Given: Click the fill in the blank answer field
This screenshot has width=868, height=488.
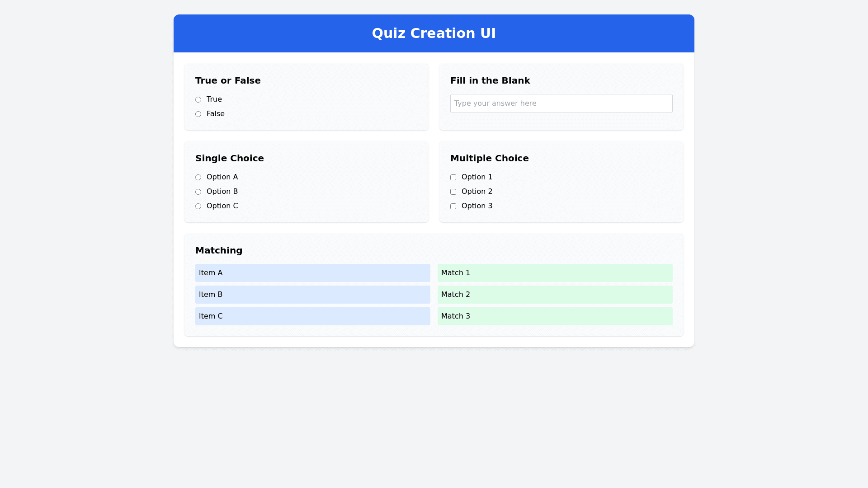Looking at the screenshot, I should pyautogui.click(x=561, y=103).
